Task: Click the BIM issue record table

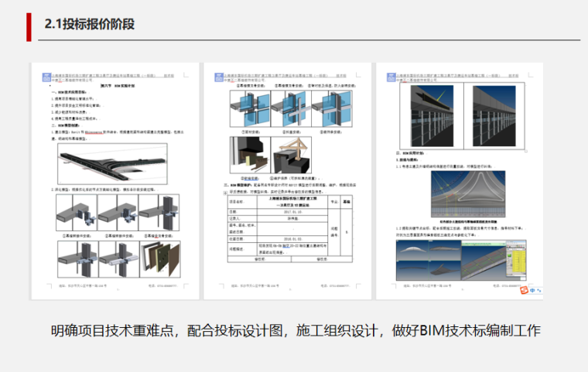Action: click(x=285, y=230)
